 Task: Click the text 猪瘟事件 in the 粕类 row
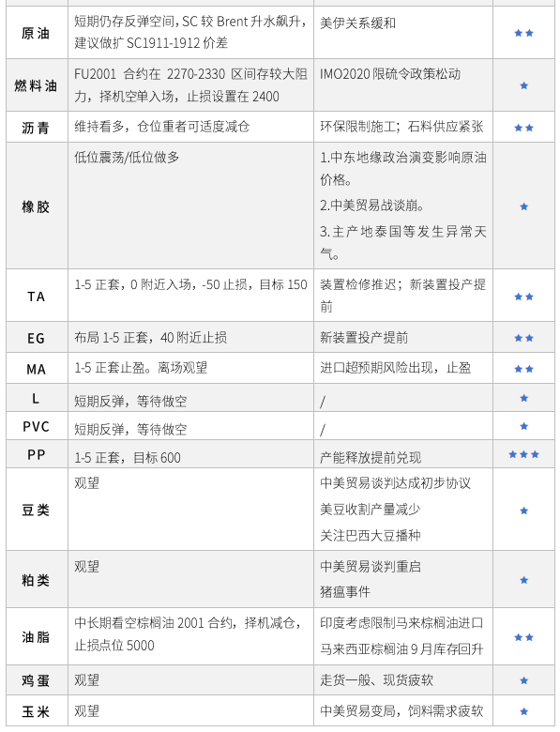(345, 592)
